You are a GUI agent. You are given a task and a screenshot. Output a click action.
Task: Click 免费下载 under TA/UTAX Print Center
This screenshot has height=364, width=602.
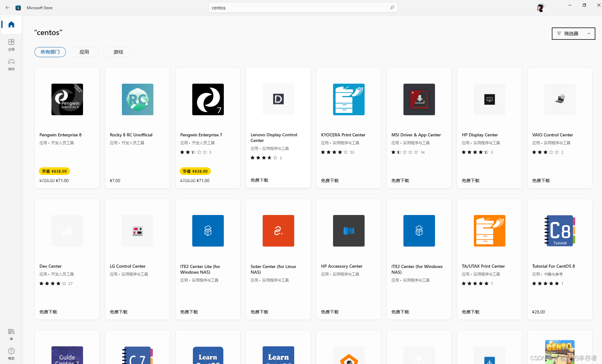pos(471,312)
